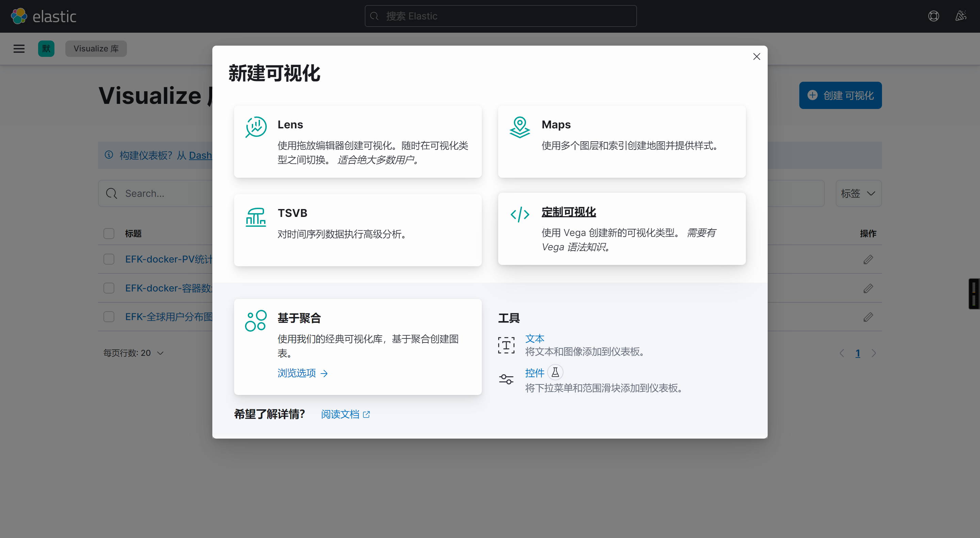This screenshot has width=980, height=538.
Task: Select the Lens visualization card title
Action: point(290,125)
